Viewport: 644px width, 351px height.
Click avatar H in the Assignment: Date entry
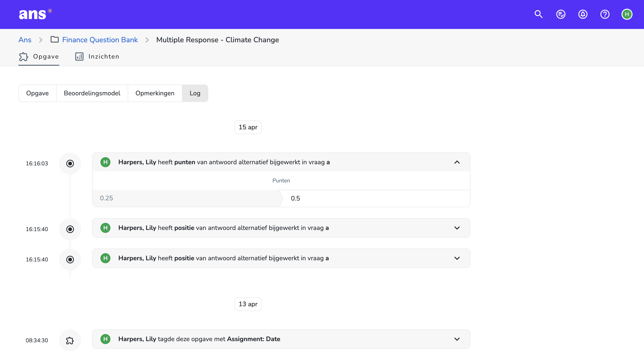[x=105, y=339]
